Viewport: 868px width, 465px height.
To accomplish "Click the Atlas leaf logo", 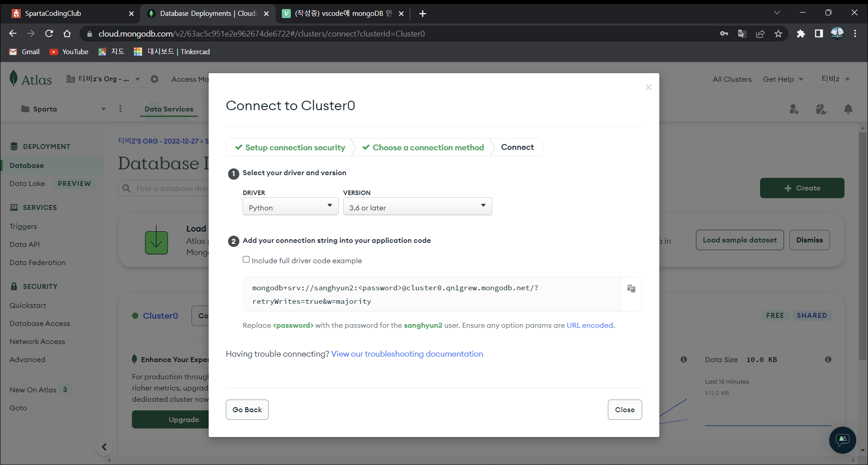I will 14,78.
